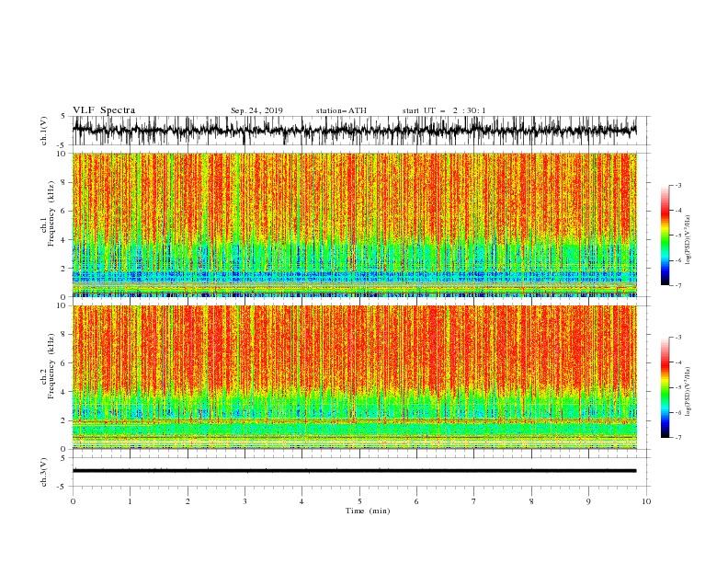Click the time axis tick label '8'
The image size is (728, 563).
531,501
